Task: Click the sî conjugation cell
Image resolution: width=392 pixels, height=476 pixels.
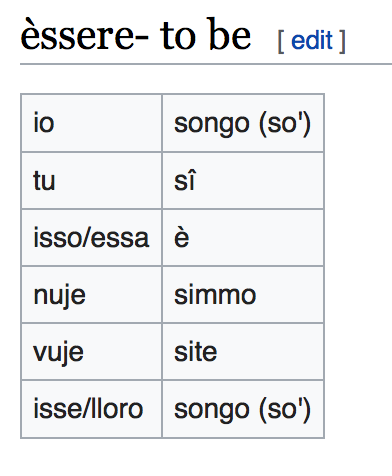Action: (x=243, y=180)
